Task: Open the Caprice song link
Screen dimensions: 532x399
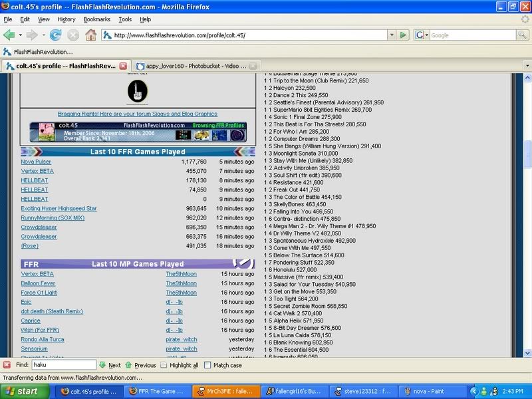Action: click(31, 321)
